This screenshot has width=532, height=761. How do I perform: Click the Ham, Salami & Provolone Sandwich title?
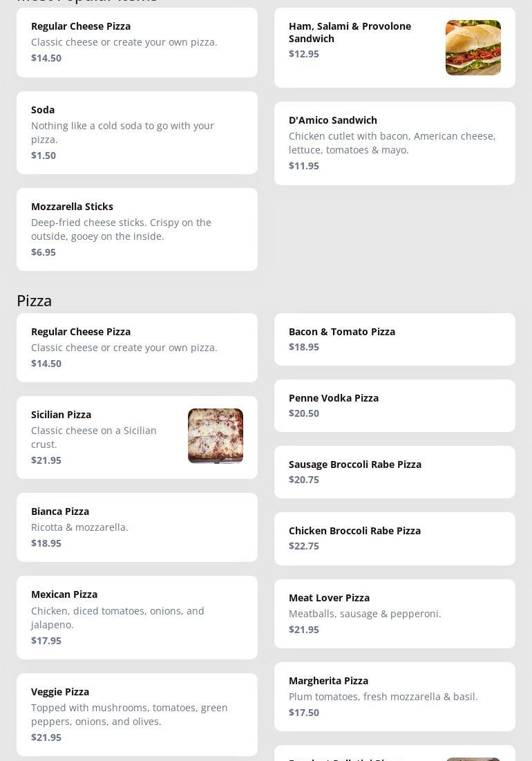pyautogui.click(x=350, y=32)
